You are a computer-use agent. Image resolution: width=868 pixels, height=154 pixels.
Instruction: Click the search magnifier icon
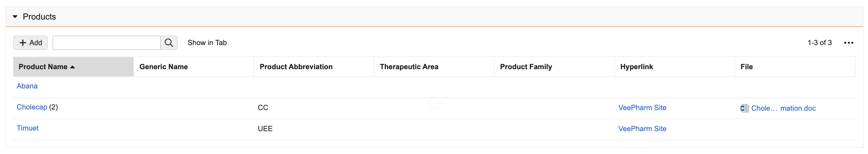[x=169, y=43]
